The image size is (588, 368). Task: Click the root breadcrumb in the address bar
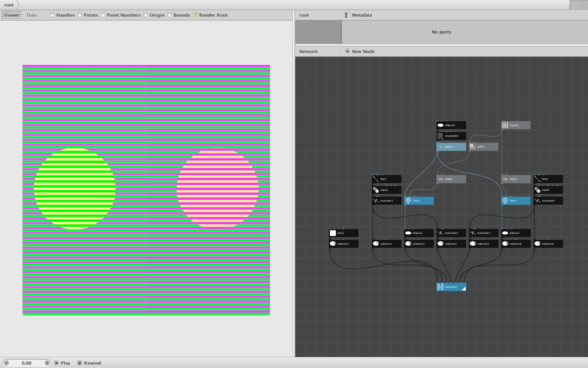point(9,5)
